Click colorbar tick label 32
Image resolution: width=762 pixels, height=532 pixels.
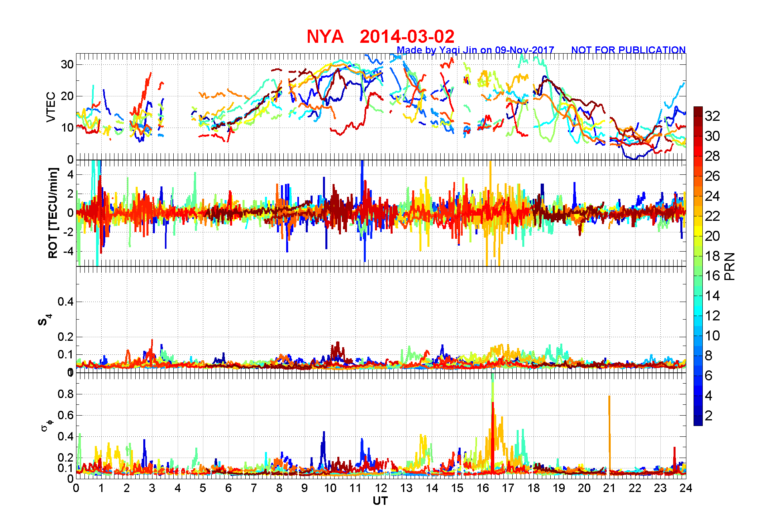click(712, 116)
